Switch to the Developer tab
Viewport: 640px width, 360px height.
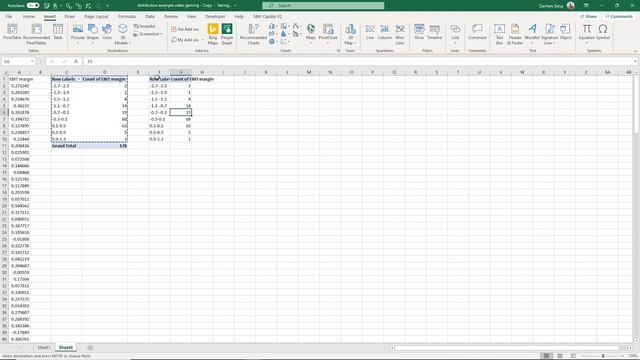point(215,16)
